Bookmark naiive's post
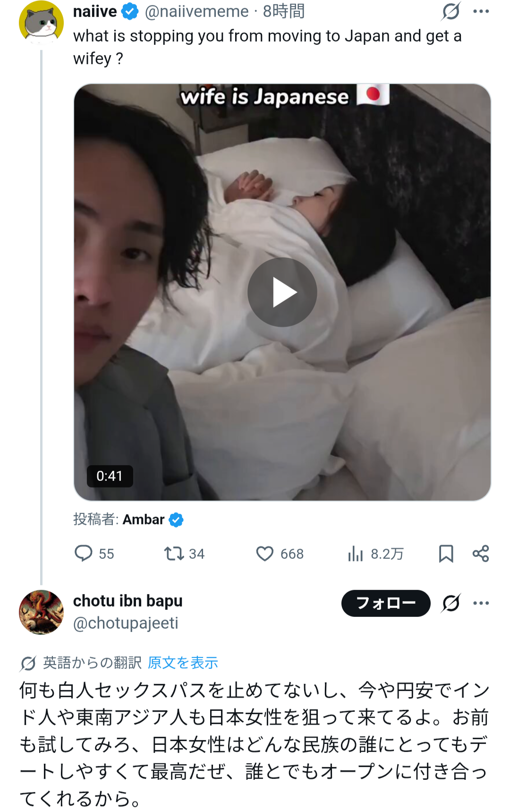This screenshot has height=812, width=510. [x=446, y=553]
